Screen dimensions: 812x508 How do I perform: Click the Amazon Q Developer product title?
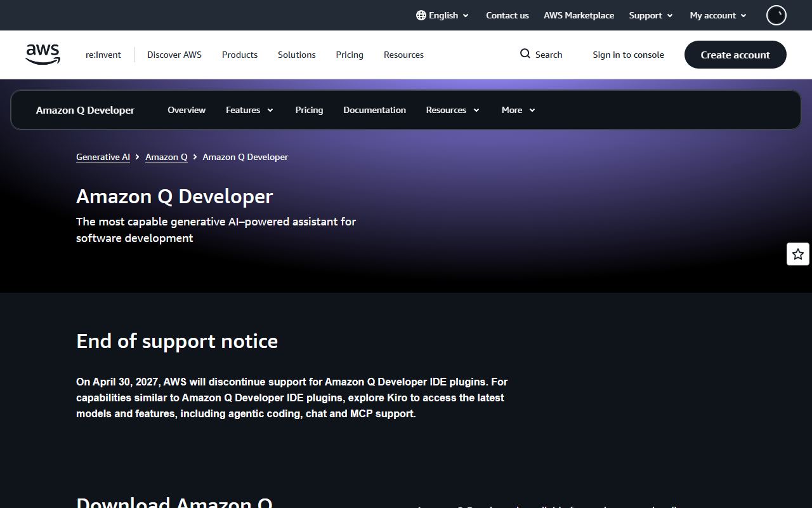point(85,110)
